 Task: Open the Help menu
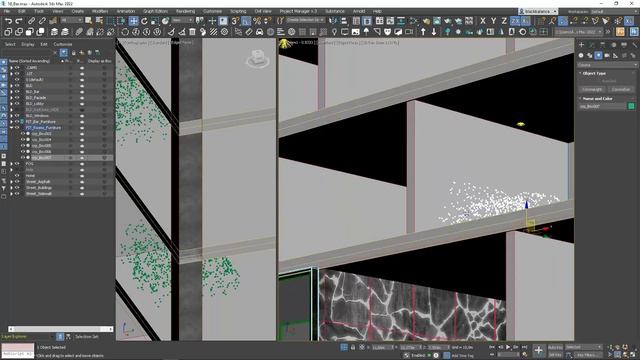pos(377,11)
